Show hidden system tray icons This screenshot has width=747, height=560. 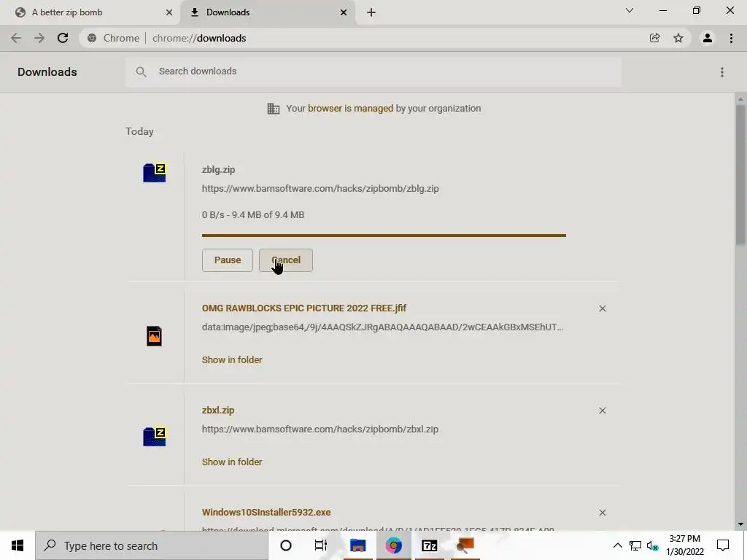(x=617, y=545)
